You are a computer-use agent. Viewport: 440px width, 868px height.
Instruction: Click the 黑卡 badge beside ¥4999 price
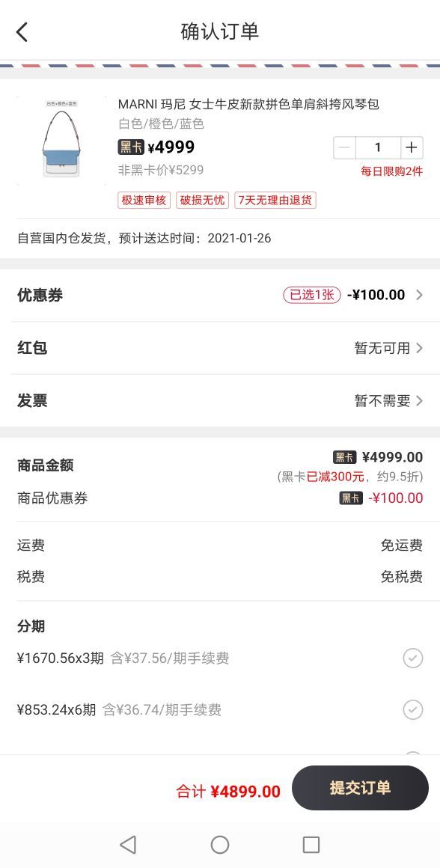tap(131, 147)
